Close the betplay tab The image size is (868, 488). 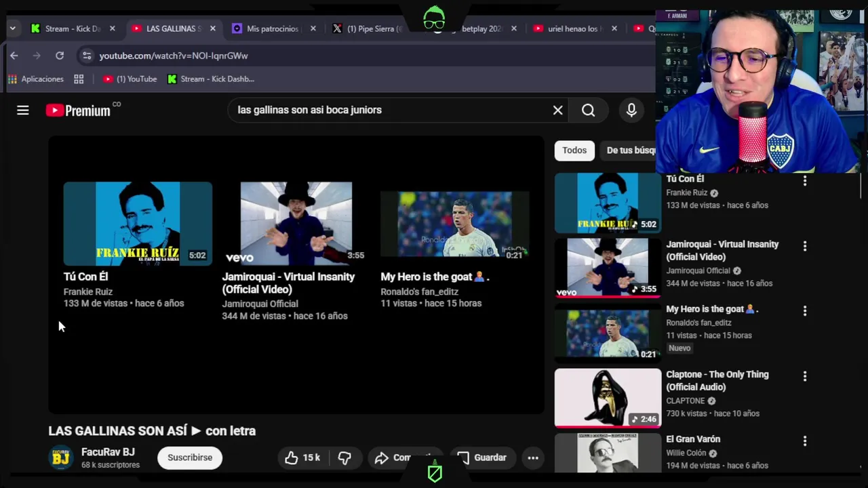(x=514, y=28)
